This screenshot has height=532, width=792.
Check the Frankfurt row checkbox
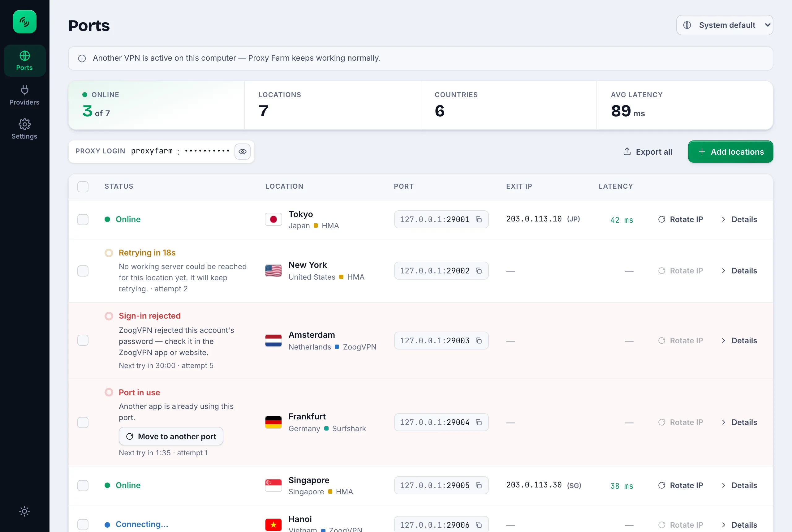tap(83, 423)
